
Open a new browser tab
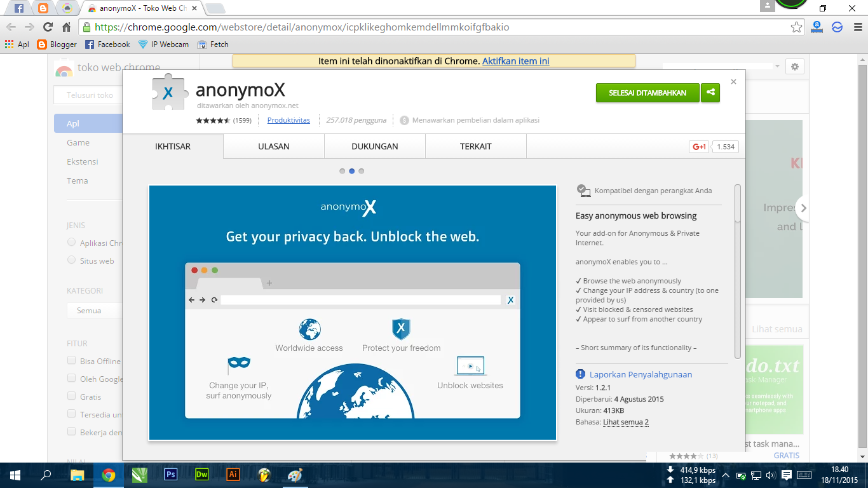tap(215, 8)
